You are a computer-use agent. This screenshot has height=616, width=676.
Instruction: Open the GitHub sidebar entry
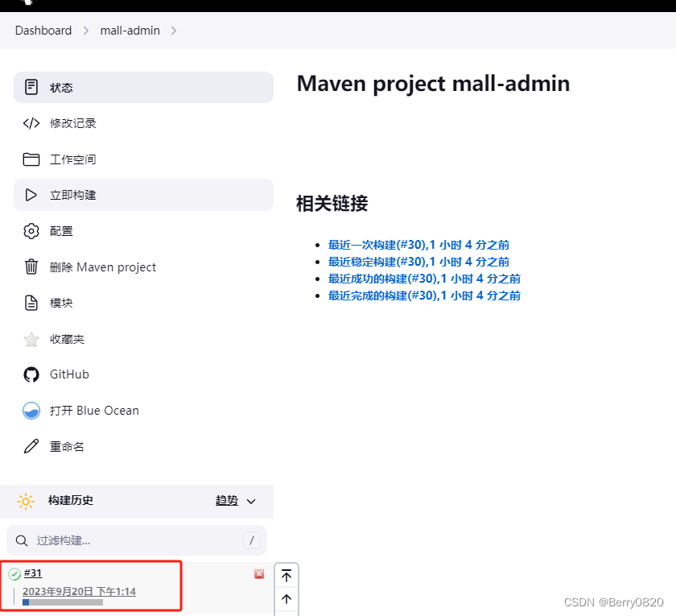(x=143, y=374)
